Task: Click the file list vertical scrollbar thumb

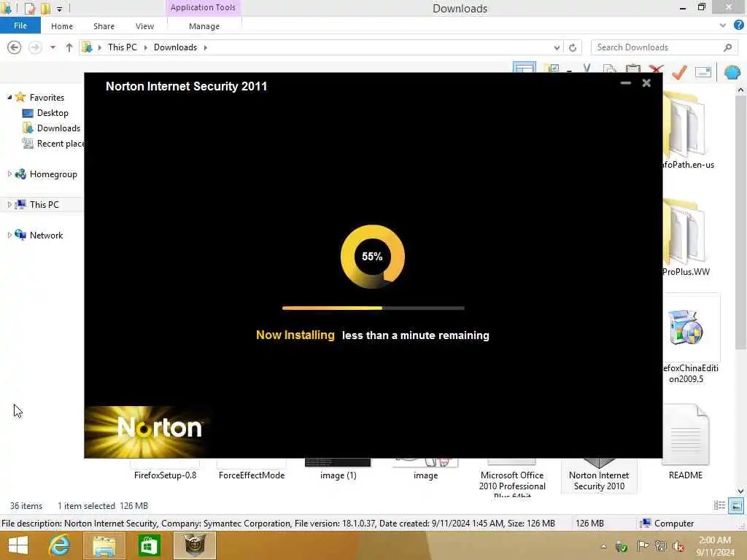Action: [741, 222]
